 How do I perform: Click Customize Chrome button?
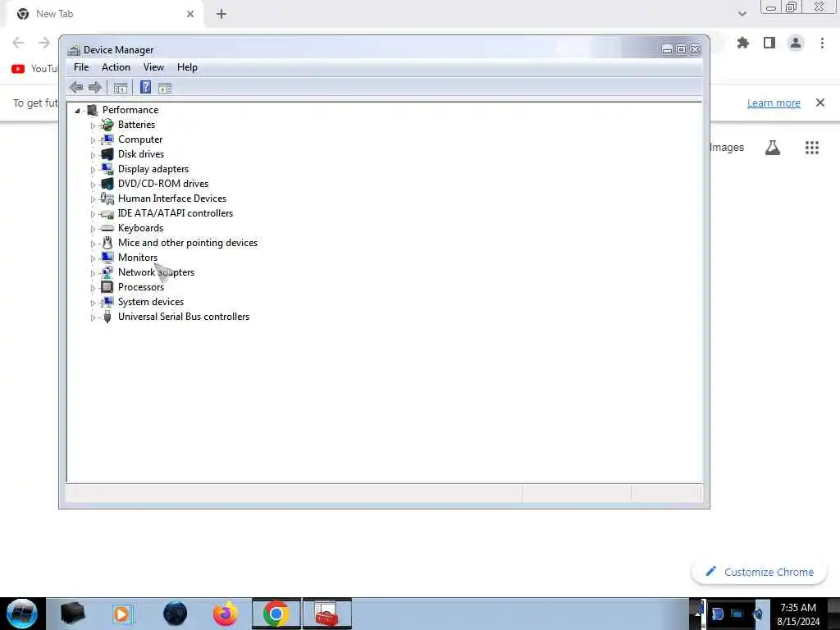759,572
